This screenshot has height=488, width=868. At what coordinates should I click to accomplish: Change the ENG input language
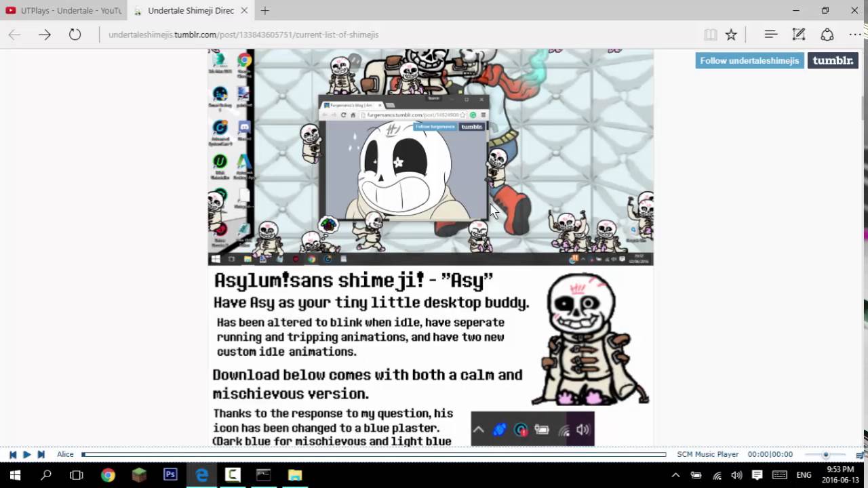[804, 475]
